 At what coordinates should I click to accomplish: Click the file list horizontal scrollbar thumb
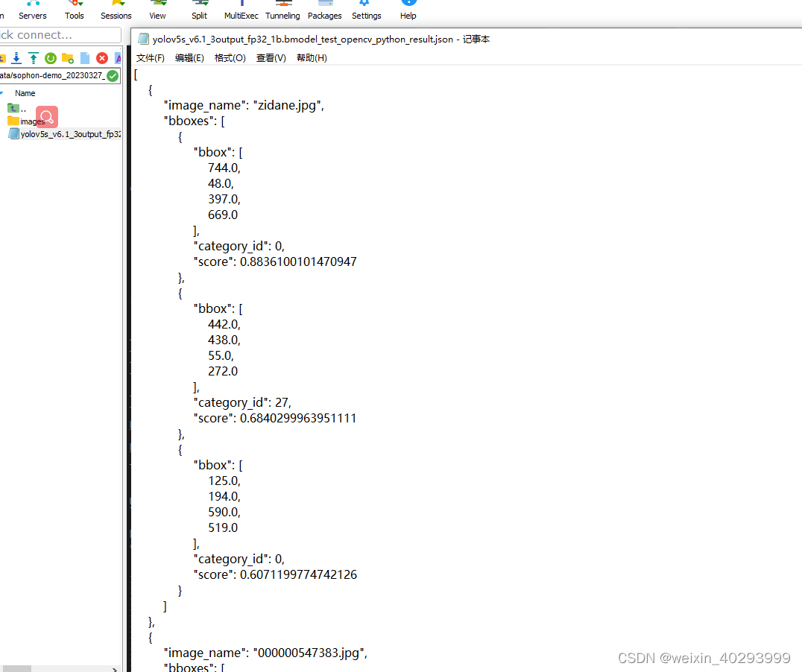(x=16, y=669)
